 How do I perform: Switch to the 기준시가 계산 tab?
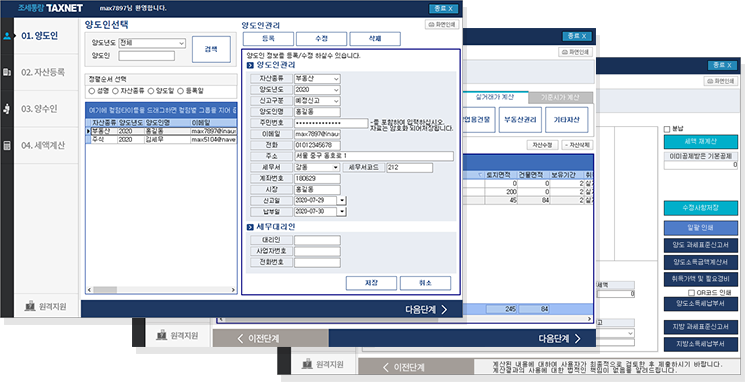560,98
